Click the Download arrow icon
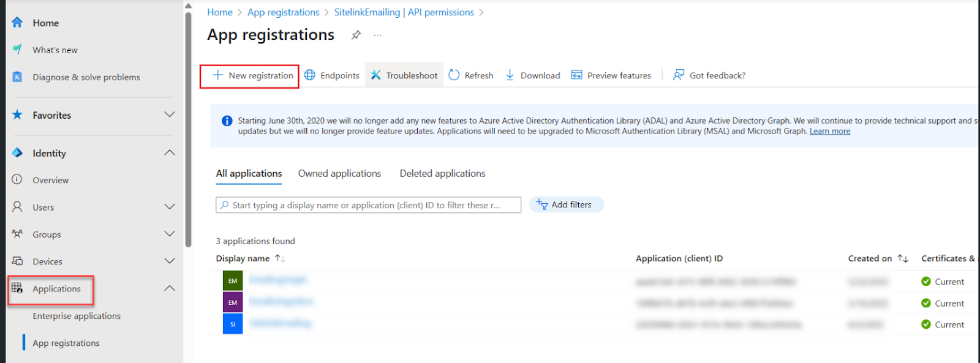The image size is (980, 363). point(510,75)
